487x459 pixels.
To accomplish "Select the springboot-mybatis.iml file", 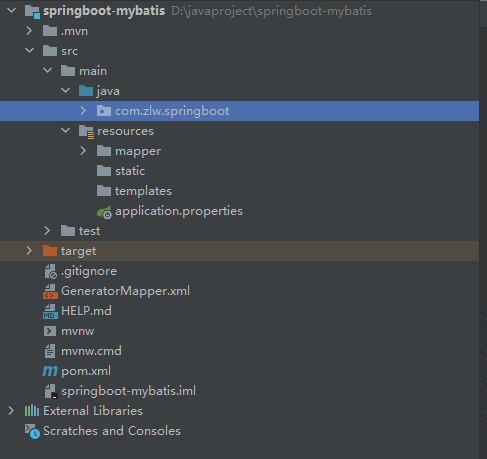I will (128, 391).
